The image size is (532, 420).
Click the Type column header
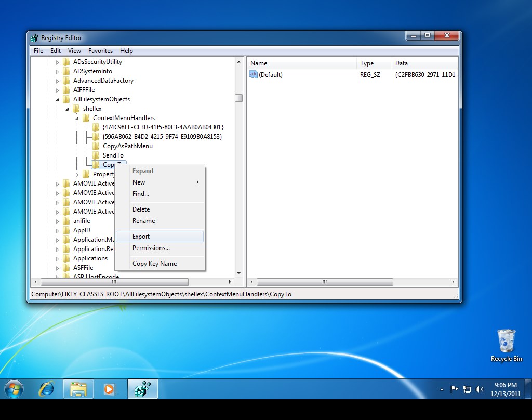click(x=374, y=63)
